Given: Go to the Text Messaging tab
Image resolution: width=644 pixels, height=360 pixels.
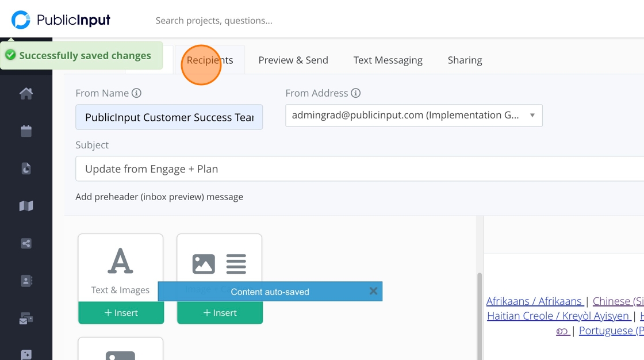Looking at the screenshot, I should 388,60.
